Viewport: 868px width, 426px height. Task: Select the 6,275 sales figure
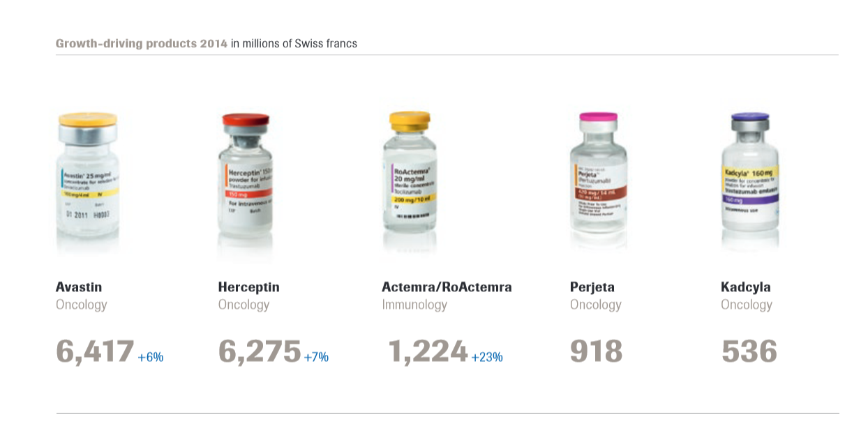click(x=260, y=352)
